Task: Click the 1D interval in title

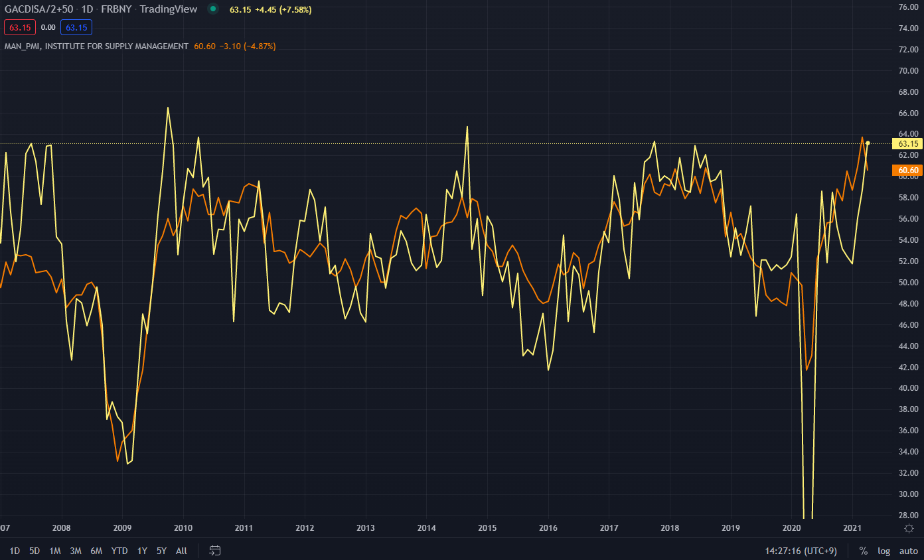Action: pos(87,9)
